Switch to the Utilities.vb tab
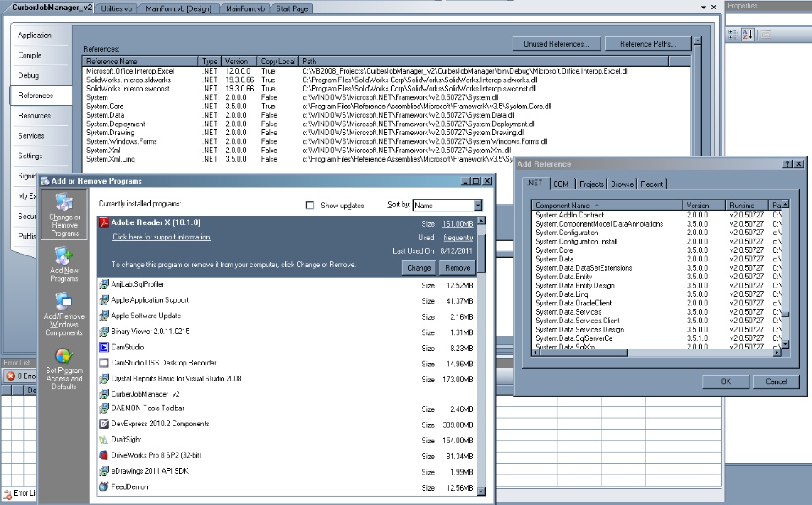This screenshot has height=505, width=812. 116,8
